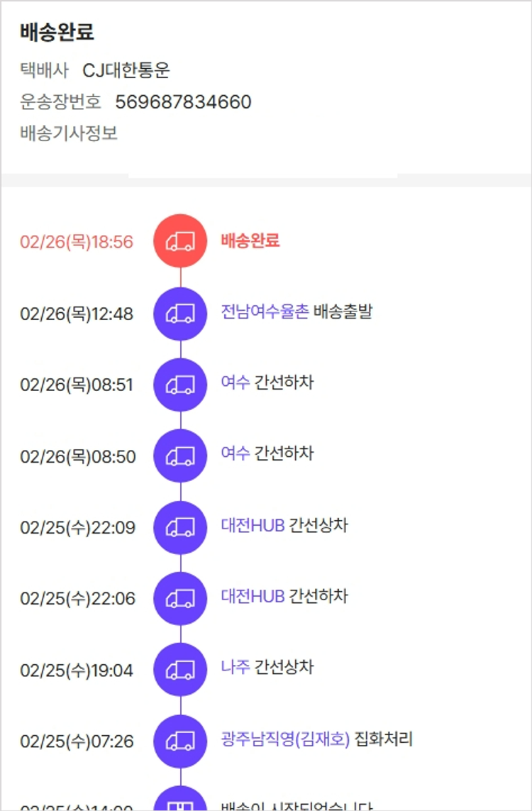This screenshot has height=811, width=532.
Task: Click the red delivery complete truck icon
Action: [x=180, y=241]
